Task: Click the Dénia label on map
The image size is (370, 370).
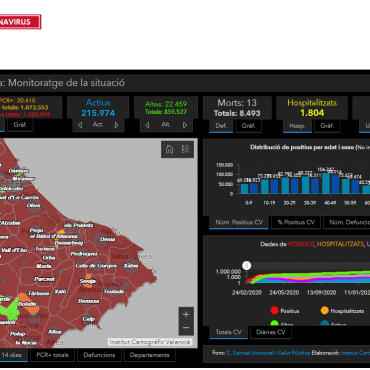Action: pyautogui.click(x=107, y=239)
